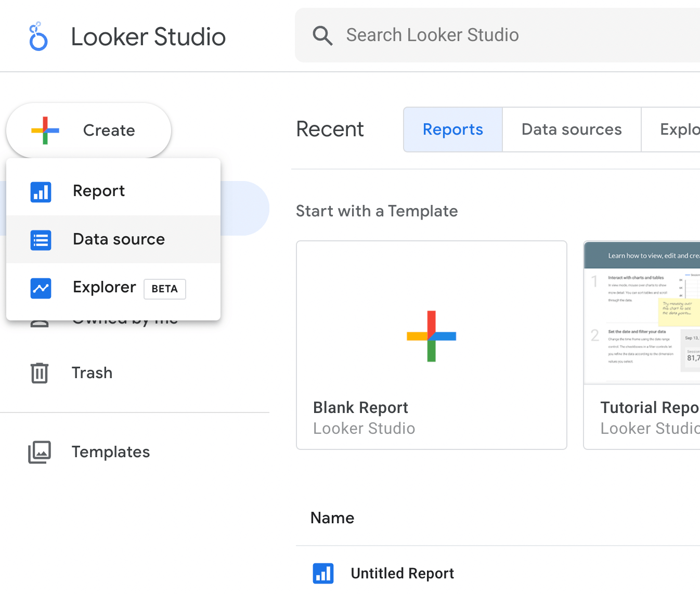Click the Start with a Template label
700x594 pixels.
[377, 211]
